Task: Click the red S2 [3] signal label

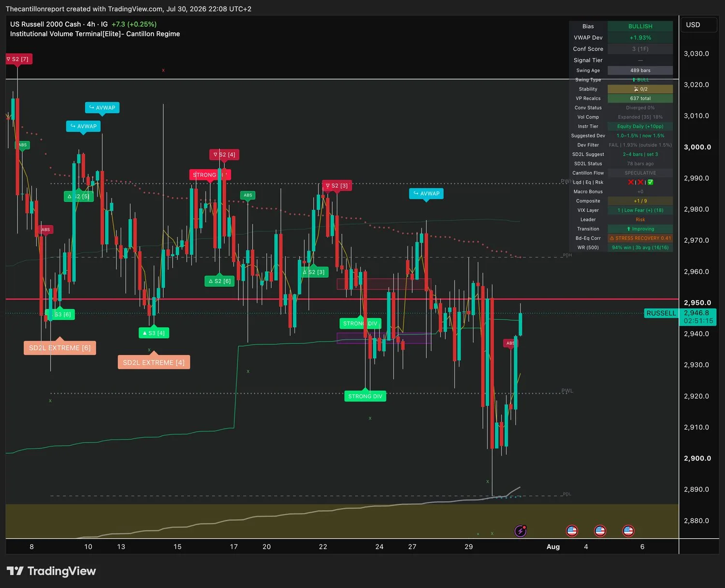Action: [337, 186]
